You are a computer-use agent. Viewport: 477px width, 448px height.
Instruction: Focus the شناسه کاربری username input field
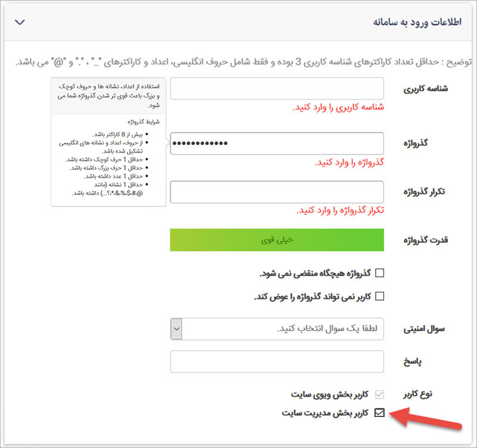click(x=277, y=88)
